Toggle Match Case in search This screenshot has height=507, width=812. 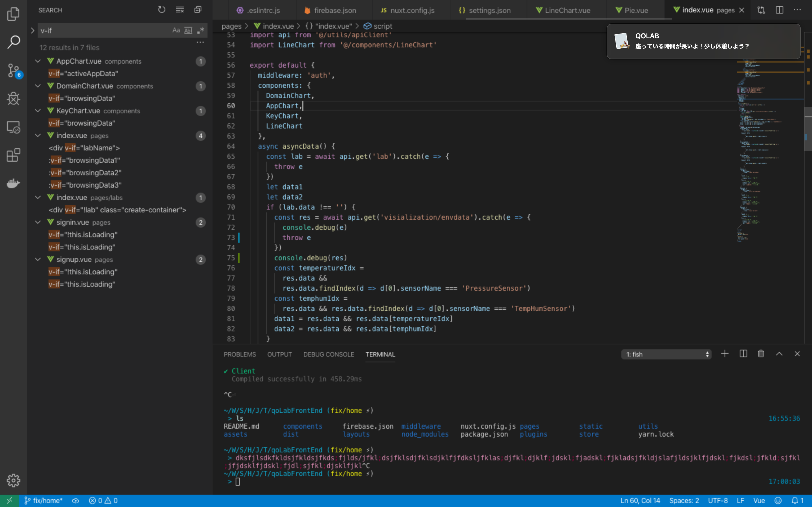click(176, 30)
